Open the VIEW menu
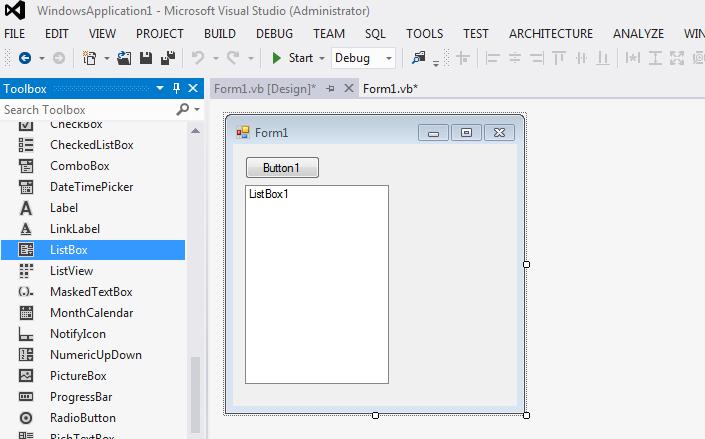705x439 pixels. point(103,34)
